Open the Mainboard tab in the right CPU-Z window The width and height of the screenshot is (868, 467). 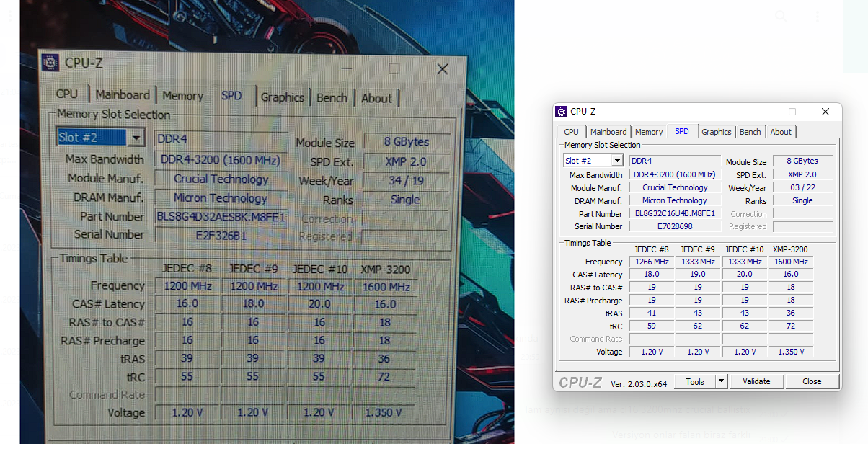point(608,132)
